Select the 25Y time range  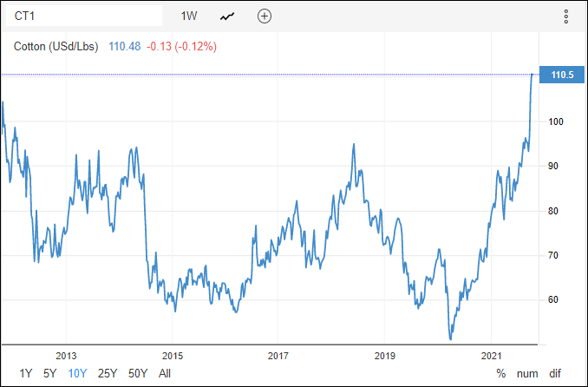click(x=108, y=373)
